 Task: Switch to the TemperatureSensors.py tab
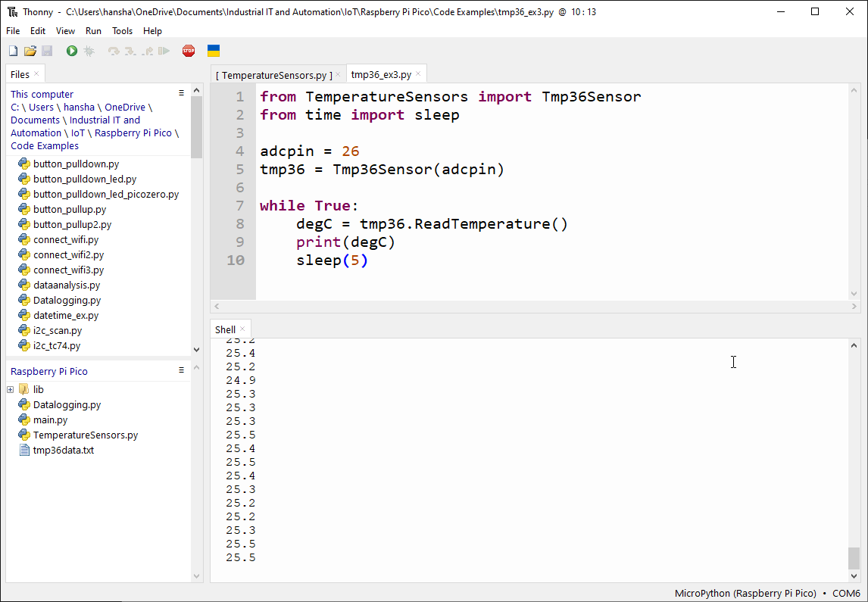(274, 75)
